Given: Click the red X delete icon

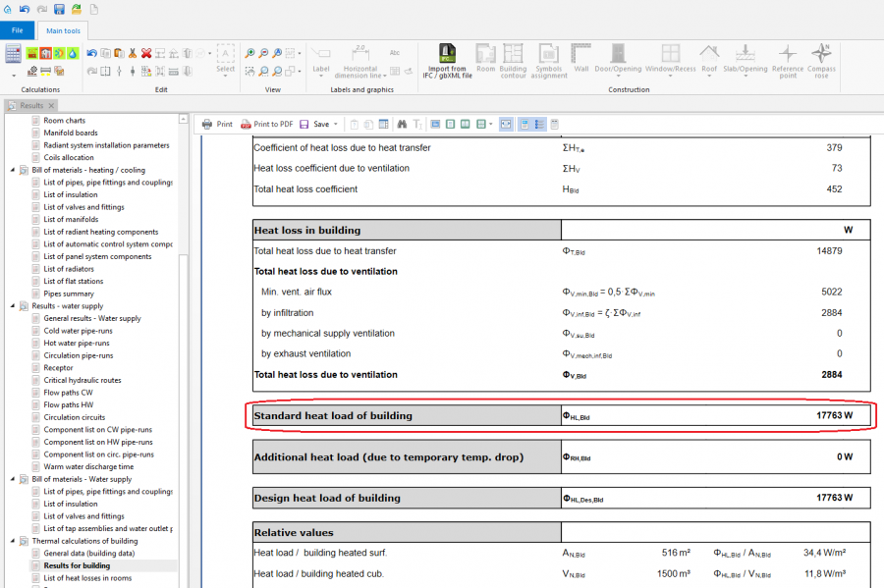Looking at the screenshot, I should pos(145,53).
